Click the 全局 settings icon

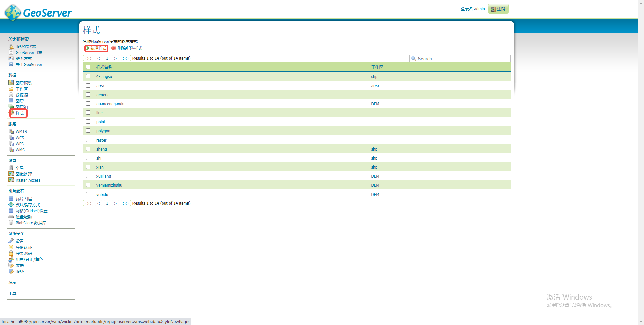coord(11,168)
